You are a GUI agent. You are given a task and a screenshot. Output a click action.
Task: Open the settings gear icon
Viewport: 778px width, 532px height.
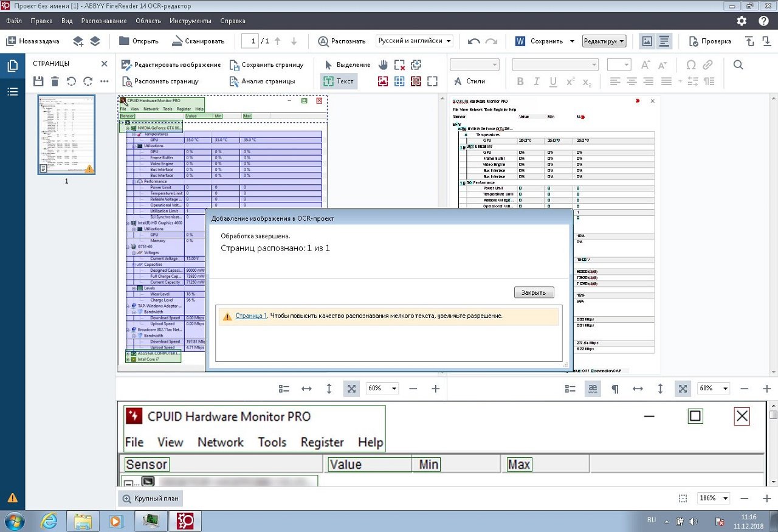[742, 21]
